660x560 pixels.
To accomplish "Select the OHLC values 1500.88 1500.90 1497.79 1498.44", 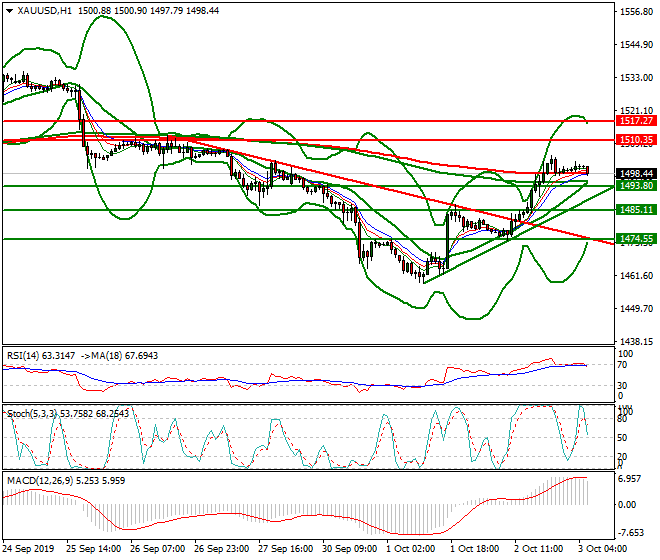I will click(149, 11).
